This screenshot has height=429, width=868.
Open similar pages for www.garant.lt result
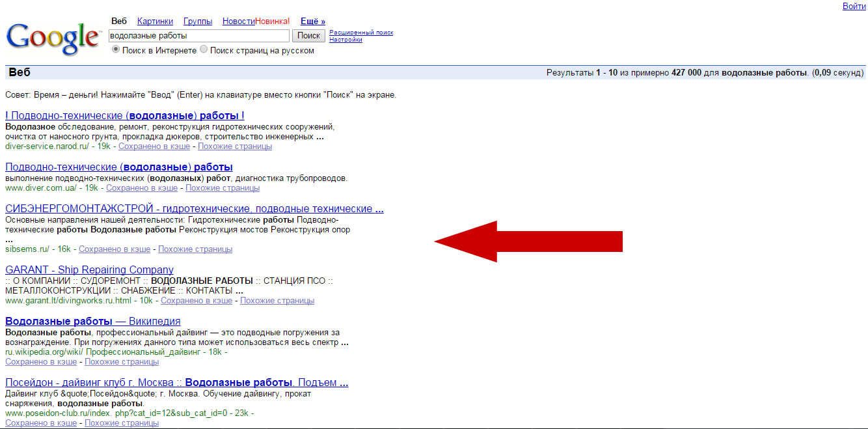point(277,301)
